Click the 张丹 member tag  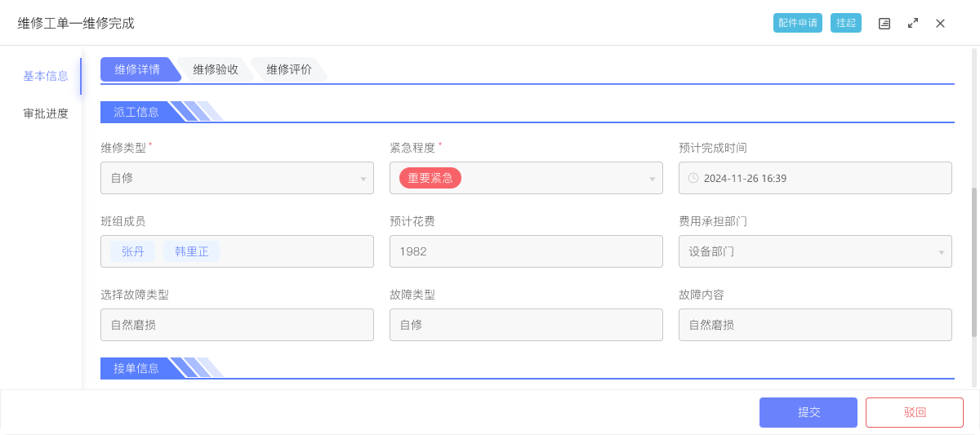[133, 251]
